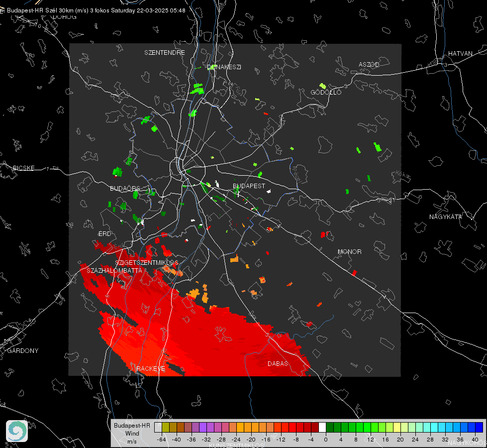The height and width of the screenshot is (448, 487).
Task: Select the SZÁZHALOMBATTA label
Action: pyautogui.click(x=114, y=271)
